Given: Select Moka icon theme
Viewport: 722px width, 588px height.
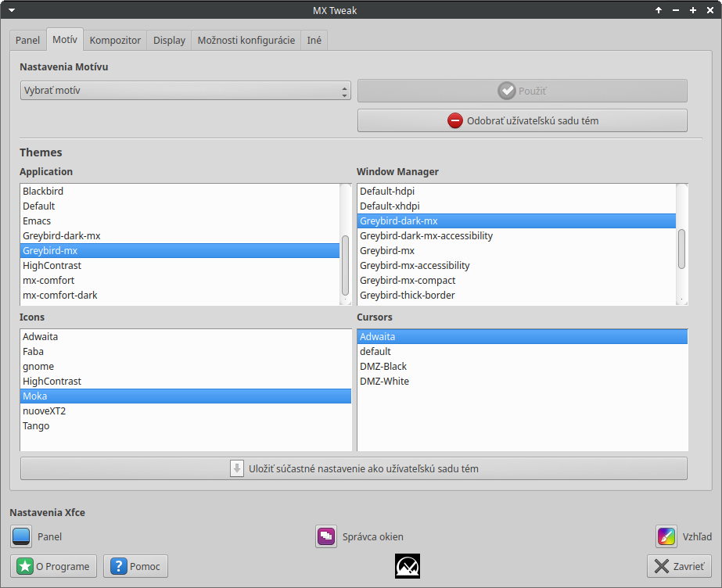Looking at the screenshot, I should (185, 396).
